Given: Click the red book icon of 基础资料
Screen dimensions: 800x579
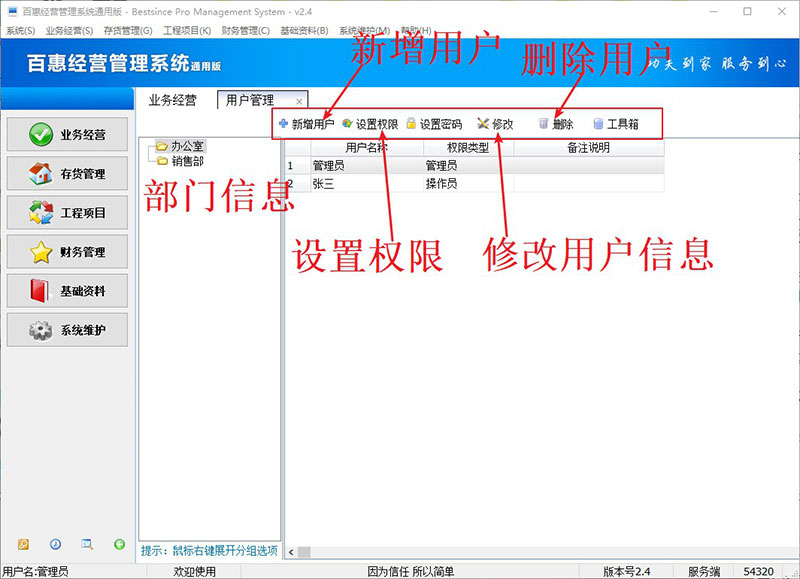Looking at the screenshot, I should pos(40,291).
